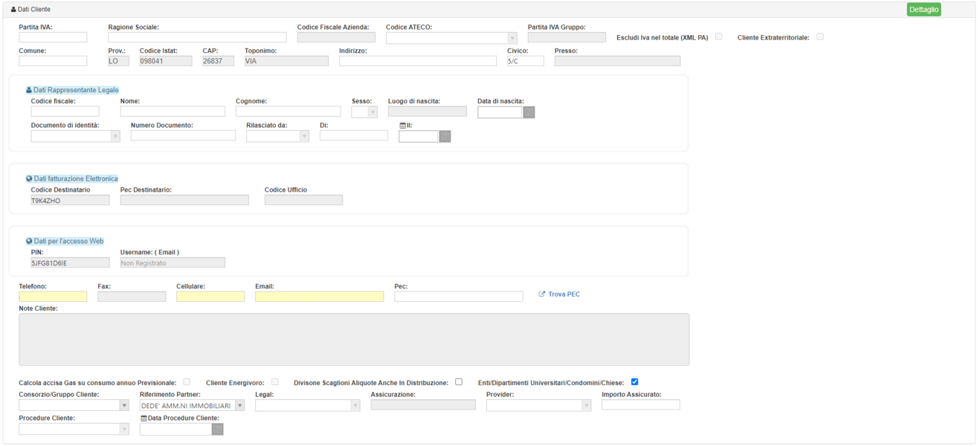Viewport: 980px width, 446px height.
Task: Select the yellow Telefono input field
Action: pos(53,297)
